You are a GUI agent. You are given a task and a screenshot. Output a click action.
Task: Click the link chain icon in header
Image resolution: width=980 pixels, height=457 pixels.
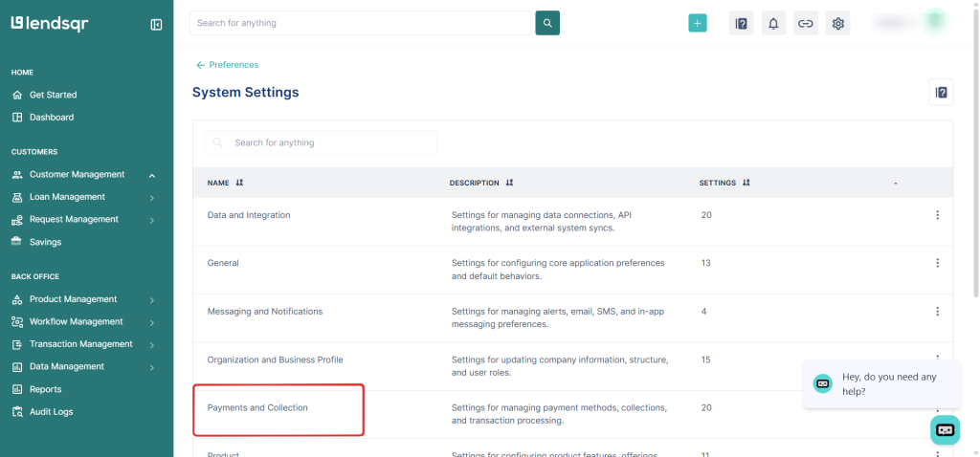[x=806, y=24]
